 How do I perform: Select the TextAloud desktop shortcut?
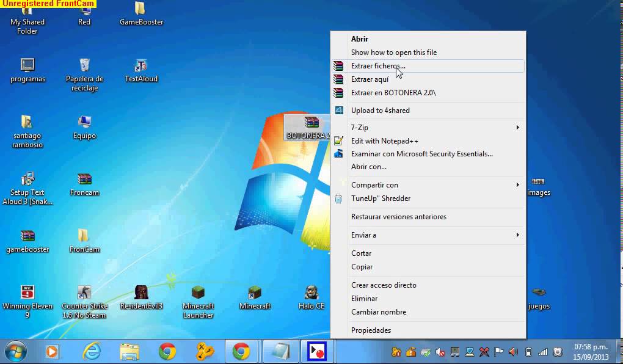click(141, 71)
